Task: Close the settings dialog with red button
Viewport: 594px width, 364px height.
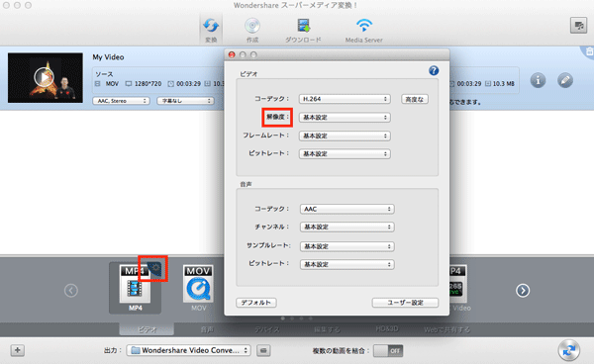Action: pos(232,54)
